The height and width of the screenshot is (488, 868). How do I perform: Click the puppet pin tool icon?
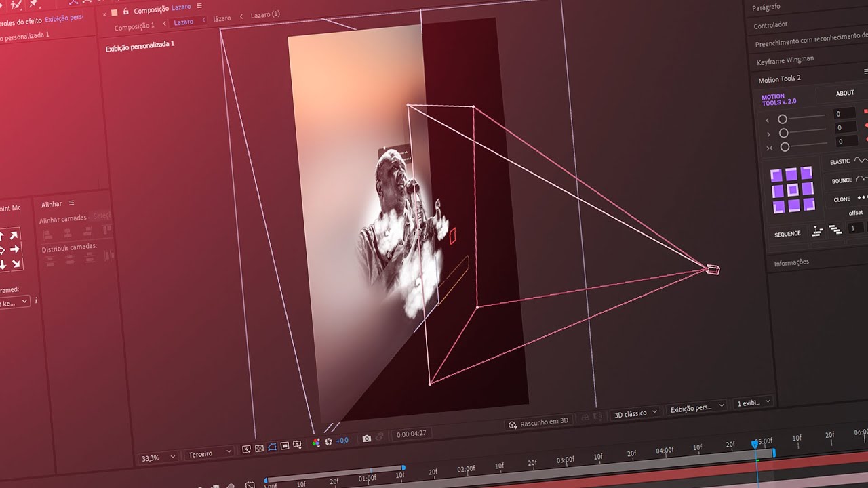[x=34, y=4]
